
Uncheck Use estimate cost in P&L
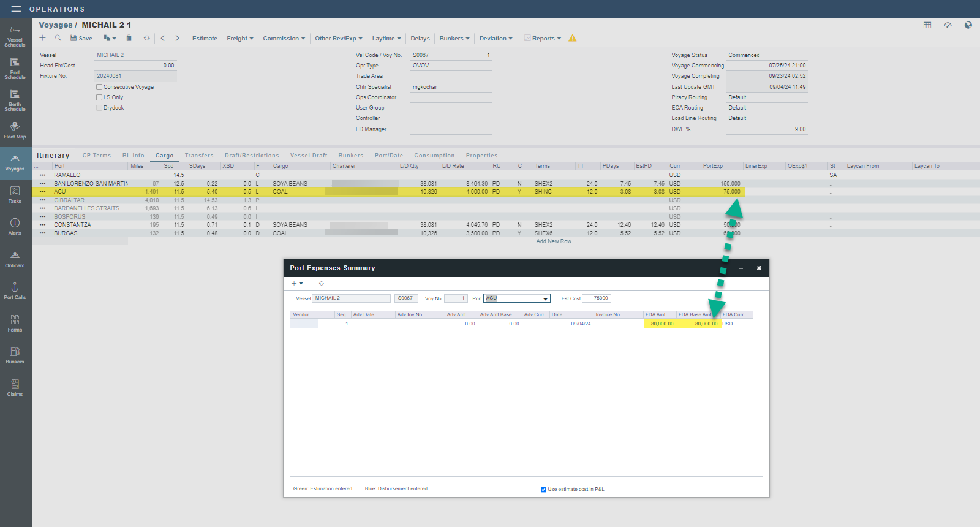(543, 490)
